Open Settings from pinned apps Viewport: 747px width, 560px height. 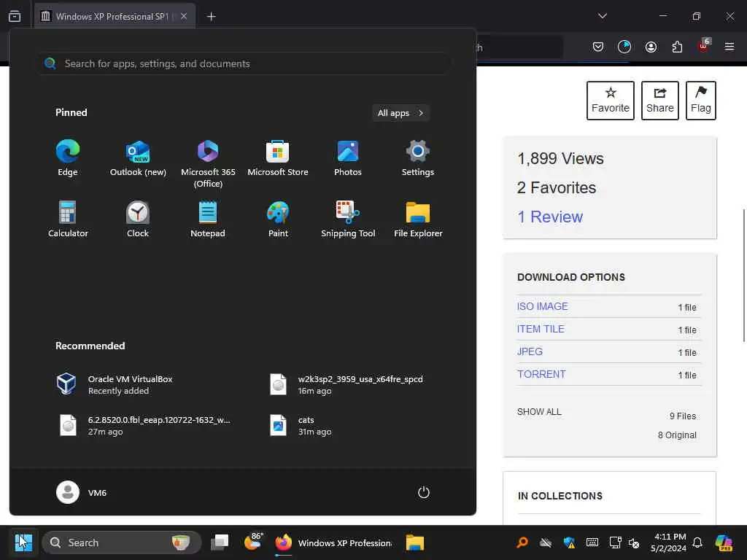tap(418, 158)
